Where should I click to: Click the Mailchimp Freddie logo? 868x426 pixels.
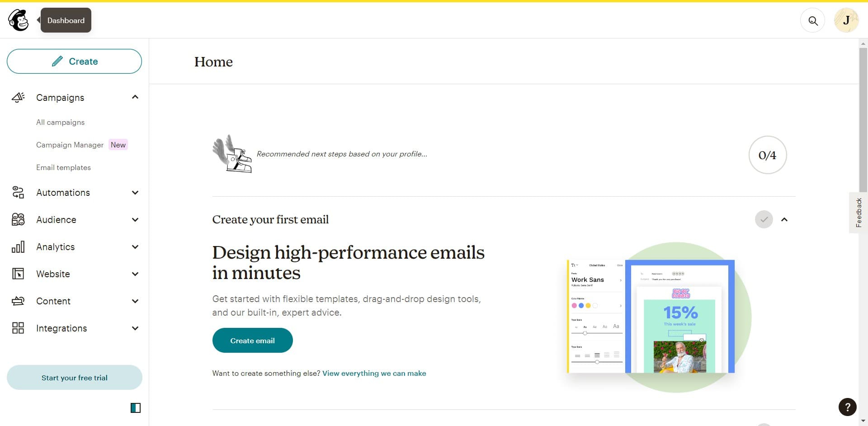[x=18, y=20]
